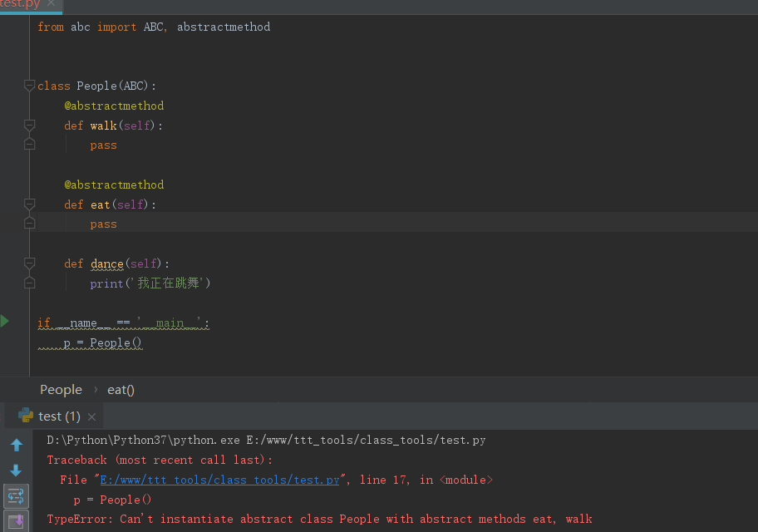Select eat() in the breadcrumb bar
The image size is (758, 532).
tap(121, 390)
